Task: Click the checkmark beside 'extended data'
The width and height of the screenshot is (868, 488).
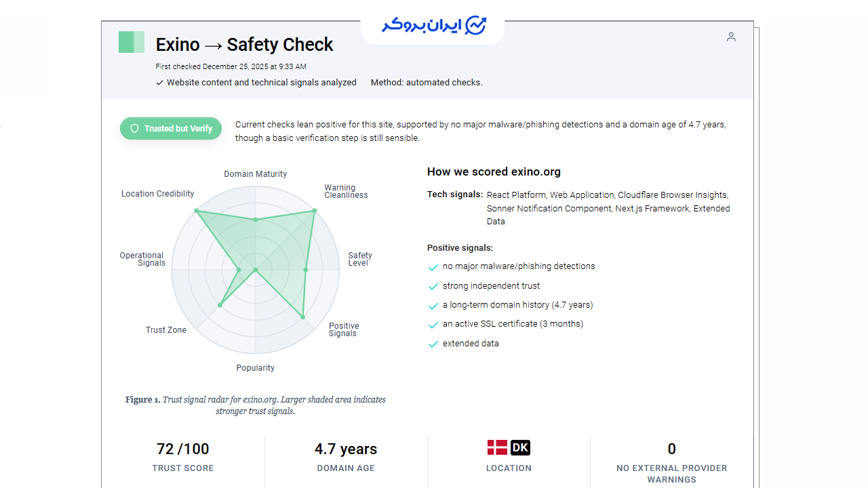Action: click(x=433, y=344)
